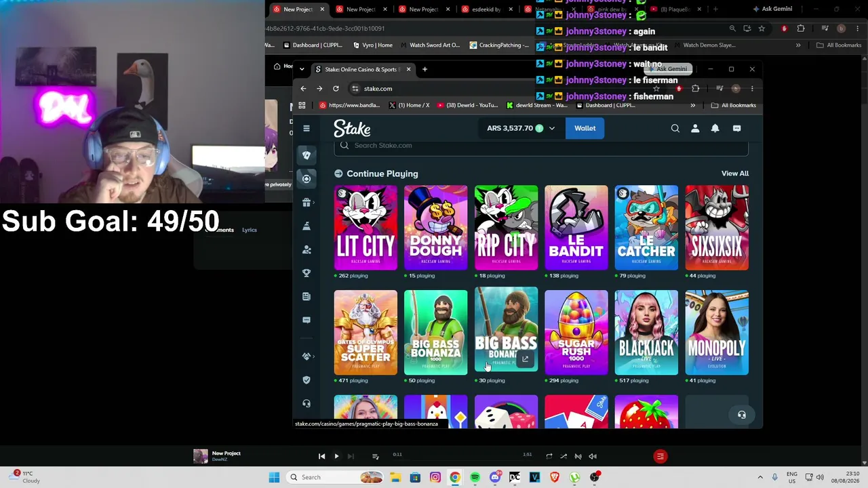
Task: Play the New Project track
Action: coord(336,456)
